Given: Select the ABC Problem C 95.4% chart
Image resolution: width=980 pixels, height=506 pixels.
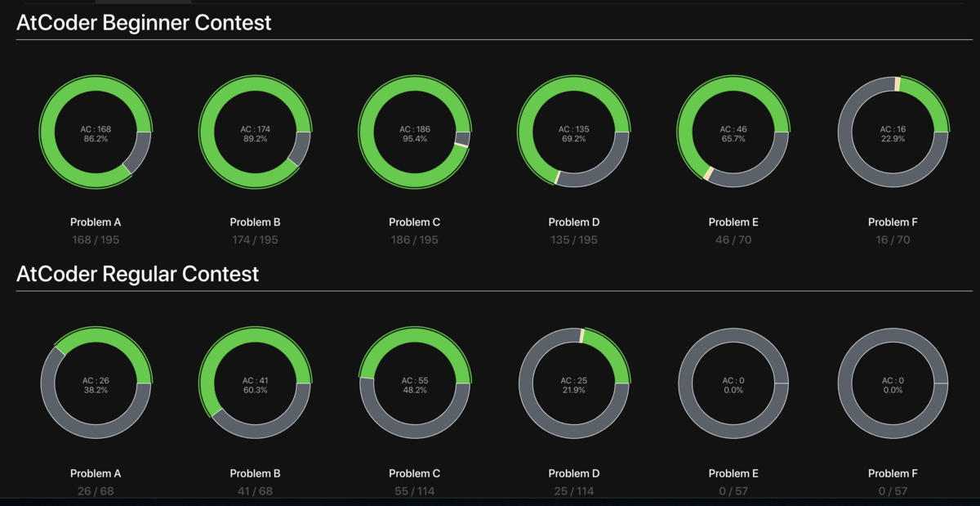Looking at the screenshot, I should (x=415, y=132).
